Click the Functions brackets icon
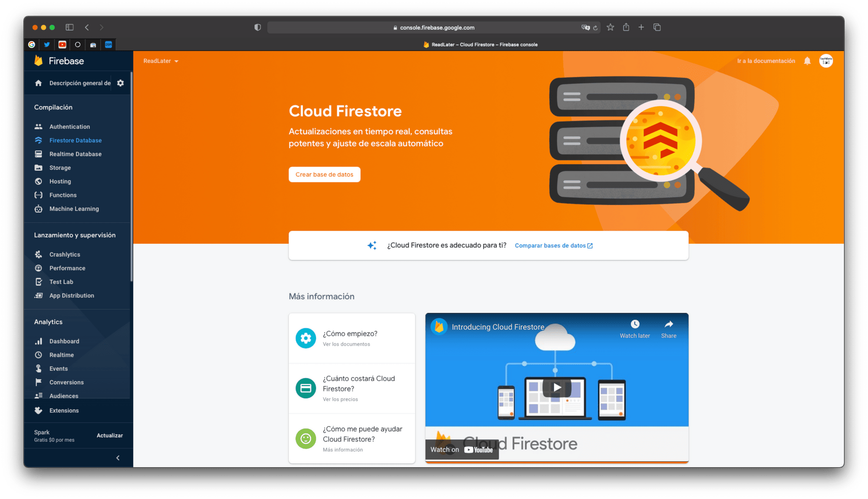 click(x=38, y=195)
